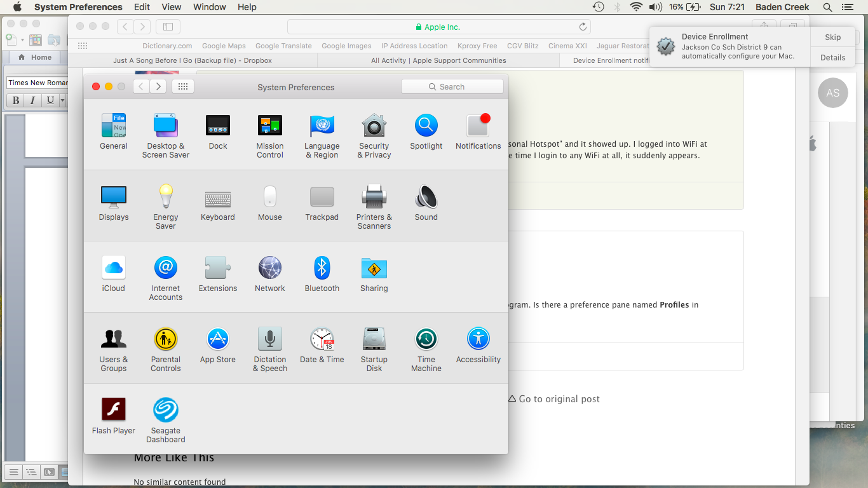Expand the underline style dropdown arrow
This screenshot has height=488, width=868.
(62, 100)
